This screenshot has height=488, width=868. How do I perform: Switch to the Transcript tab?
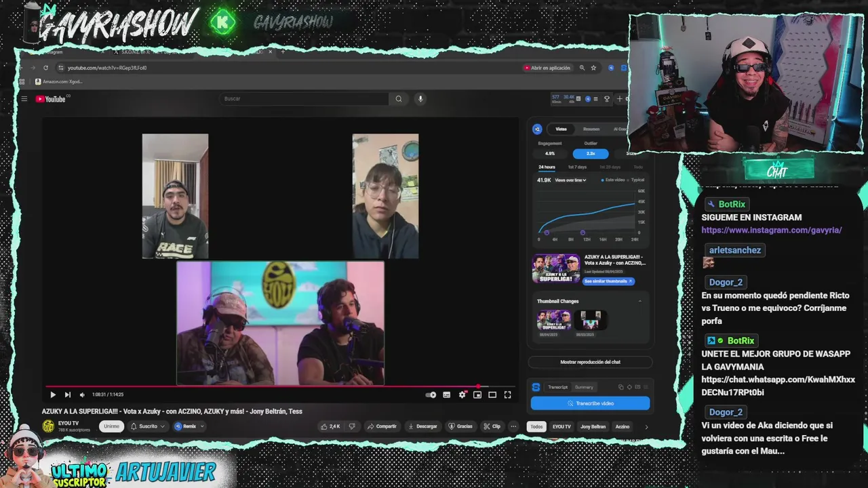pos(557,387)
